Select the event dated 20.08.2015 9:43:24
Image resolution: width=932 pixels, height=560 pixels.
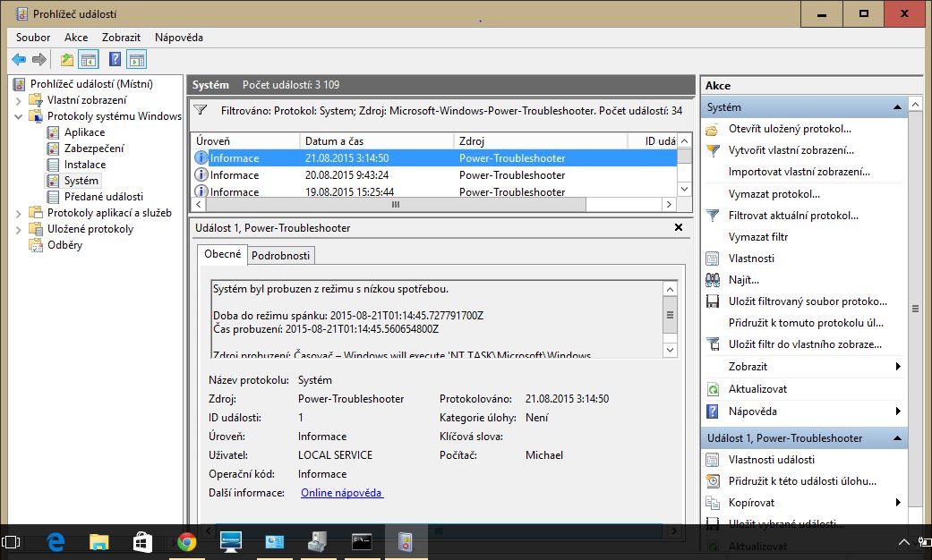[x=346, y=175]
